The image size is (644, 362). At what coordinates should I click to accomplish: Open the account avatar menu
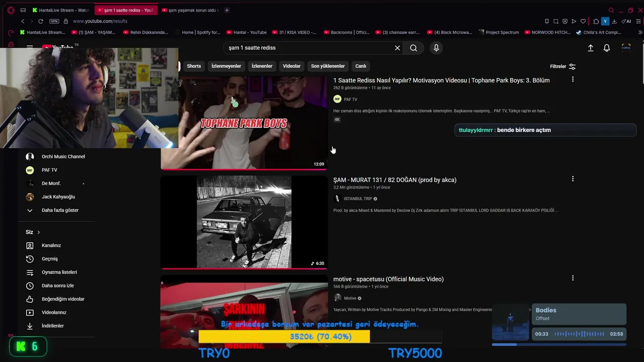point(626,48)
